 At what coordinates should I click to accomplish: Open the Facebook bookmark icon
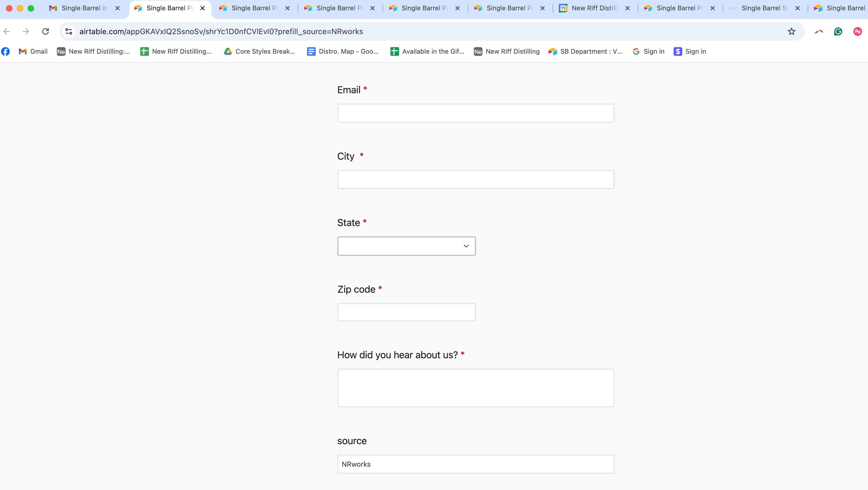(x=6, y=51)
